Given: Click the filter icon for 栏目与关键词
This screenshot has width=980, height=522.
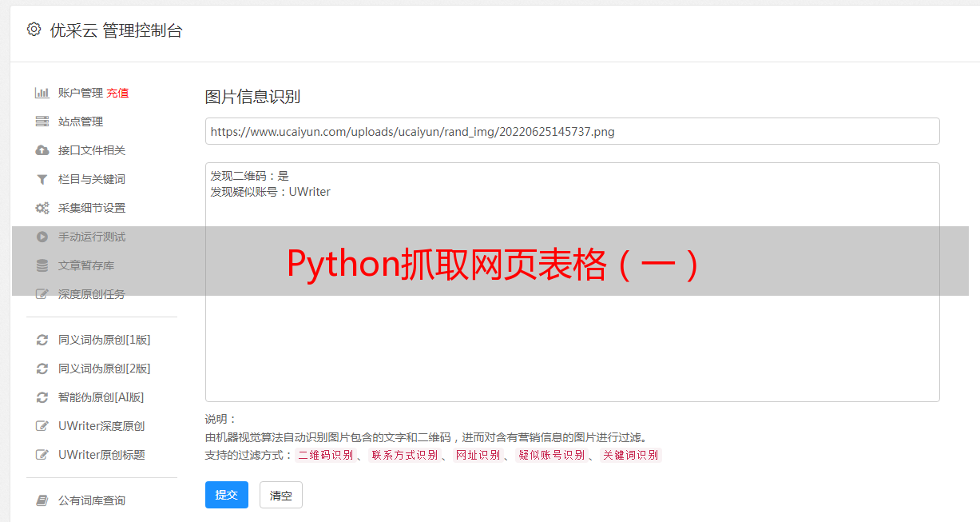Looking at the screenshot, I should (42, 179).
